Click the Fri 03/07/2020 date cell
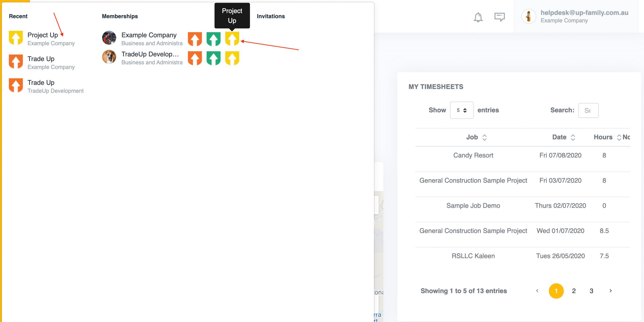The height and width of the screenshot is (322, 644). [x=560, y=180]
